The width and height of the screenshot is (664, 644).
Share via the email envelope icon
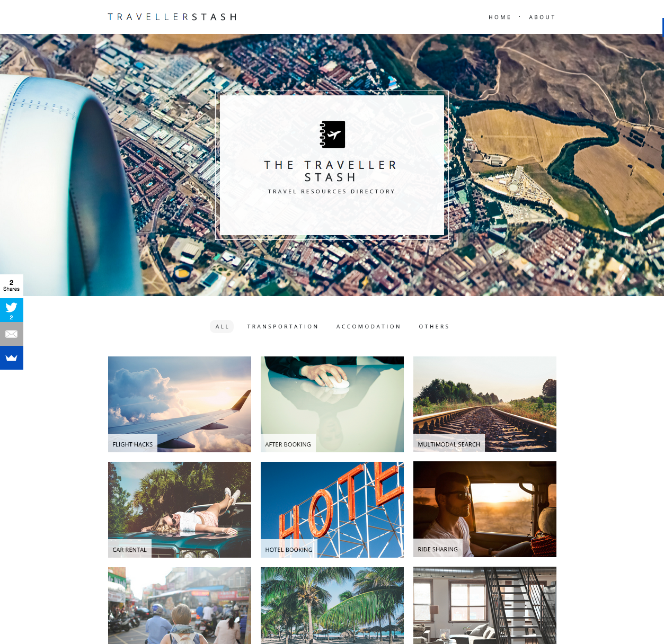click(x=12, y=334)
